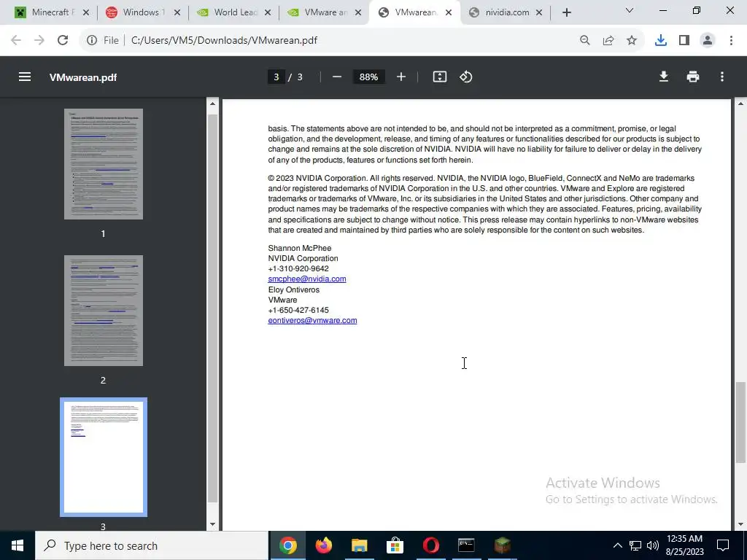747x560 pixels.
Task: Click the 'Shannon McPhee' name text
Action: pyautogui.click(x=300, y=248)
